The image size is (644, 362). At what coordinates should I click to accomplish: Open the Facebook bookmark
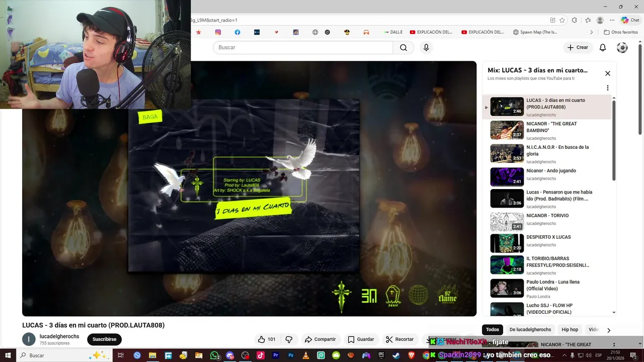point(237,32)
